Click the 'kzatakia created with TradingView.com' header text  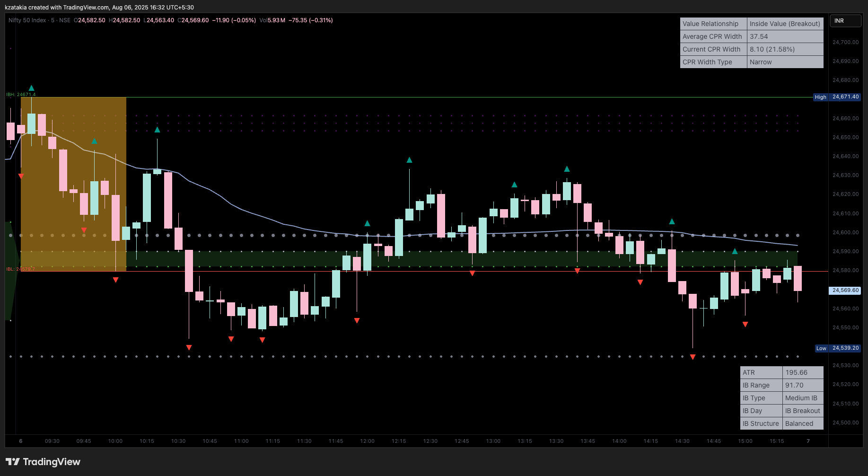57,7
